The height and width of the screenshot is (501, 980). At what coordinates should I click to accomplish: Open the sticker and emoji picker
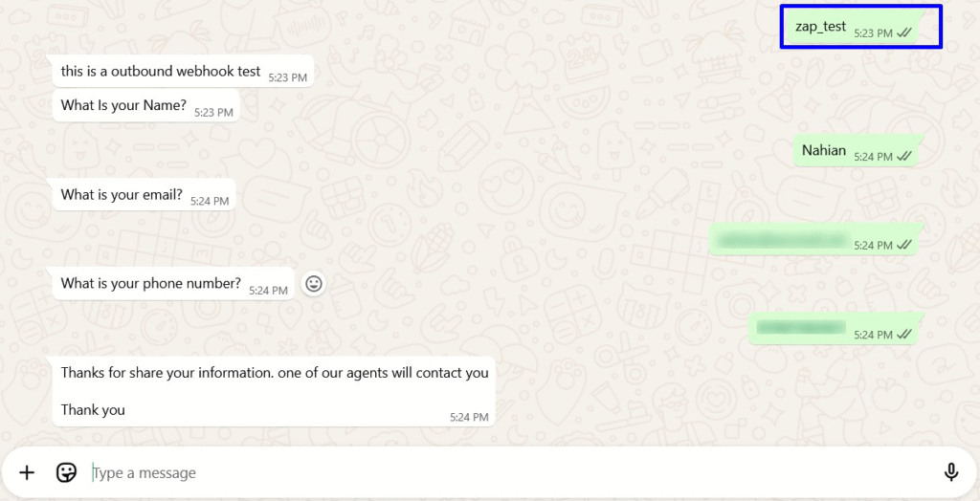66,473
